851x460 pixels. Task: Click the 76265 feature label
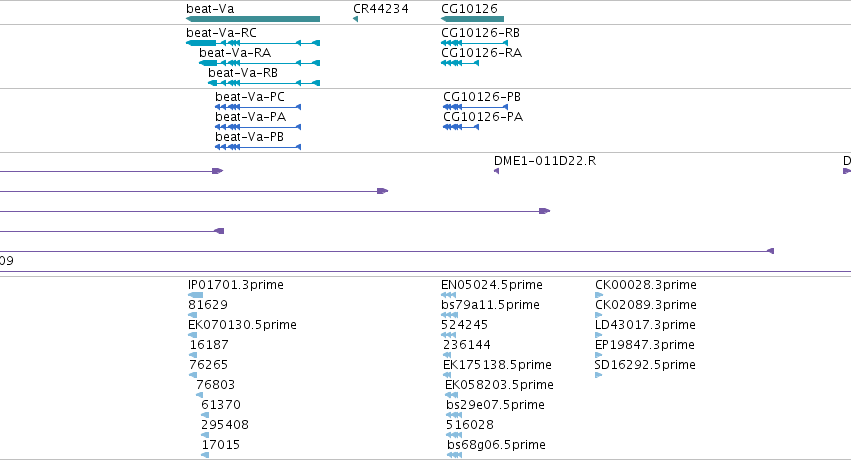tap(208, 365)
